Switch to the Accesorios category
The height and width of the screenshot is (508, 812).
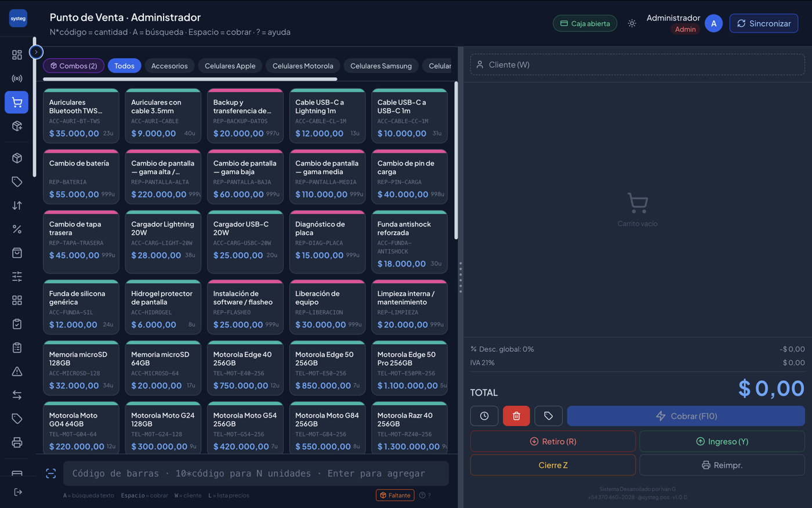169,66
